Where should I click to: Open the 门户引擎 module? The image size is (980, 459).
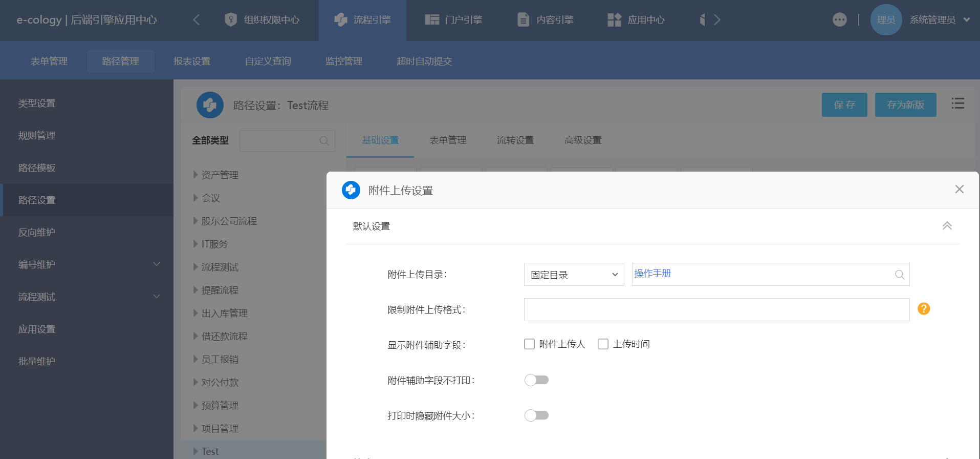(x=453, y=20)
